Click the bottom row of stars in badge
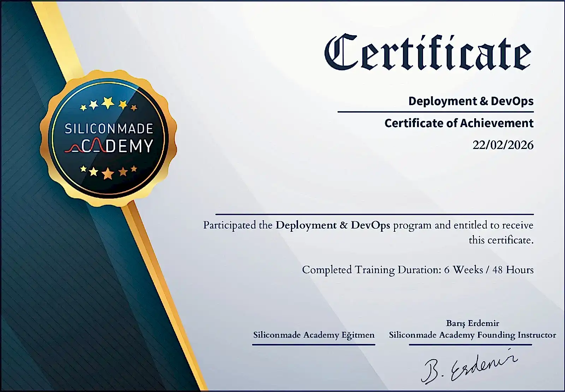 click(108, 172)
